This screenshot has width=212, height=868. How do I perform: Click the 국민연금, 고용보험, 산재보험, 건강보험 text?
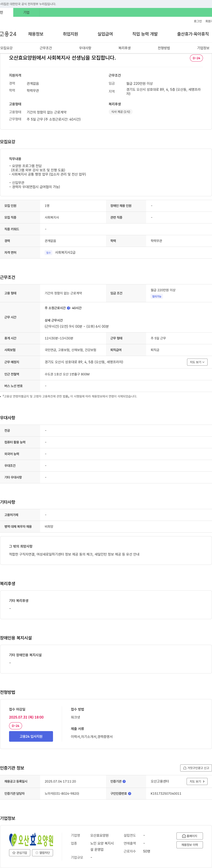click(x=70, y=350)
